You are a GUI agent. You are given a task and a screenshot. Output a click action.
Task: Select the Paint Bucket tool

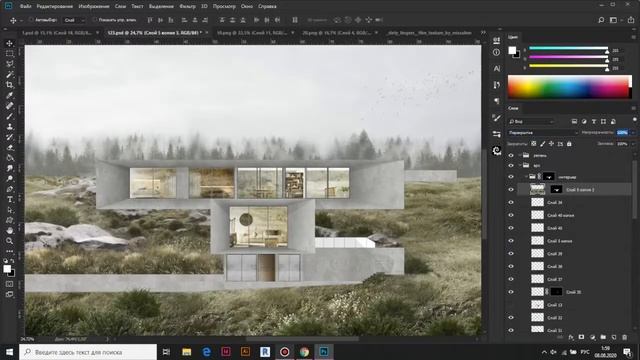click(9, 158)
